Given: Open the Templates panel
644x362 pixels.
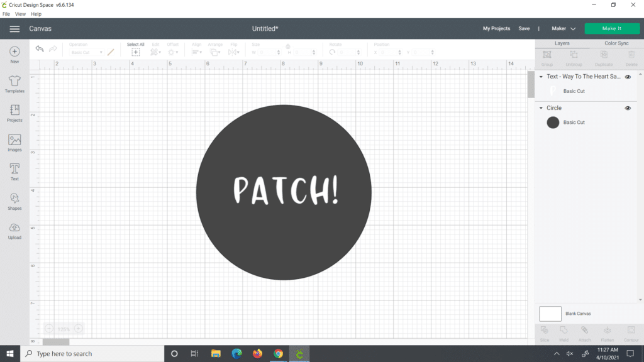Looking at the screenshot, I should [14, 84].
